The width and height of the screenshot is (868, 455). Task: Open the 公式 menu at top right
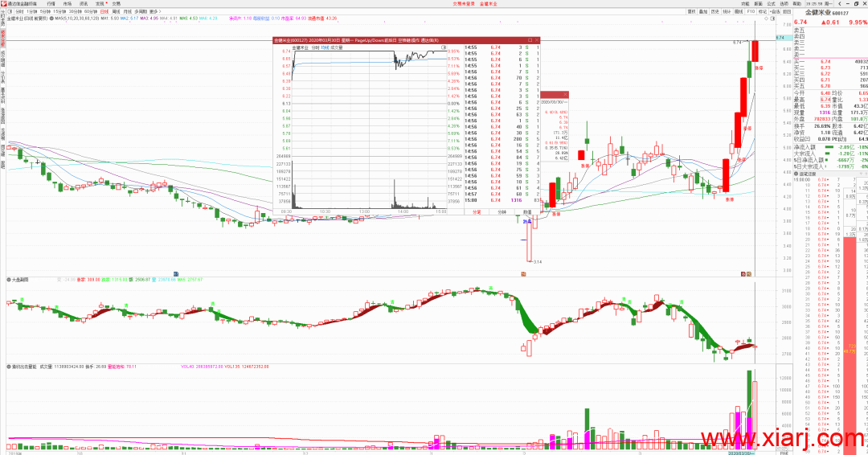pyautogui.click(x=771, y=3)
